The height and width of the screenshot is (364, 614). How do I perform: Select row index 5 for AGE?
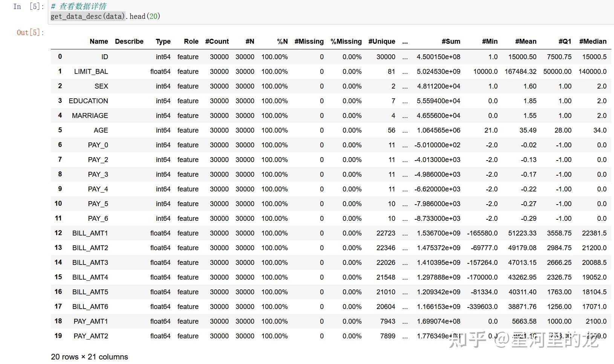60,130
